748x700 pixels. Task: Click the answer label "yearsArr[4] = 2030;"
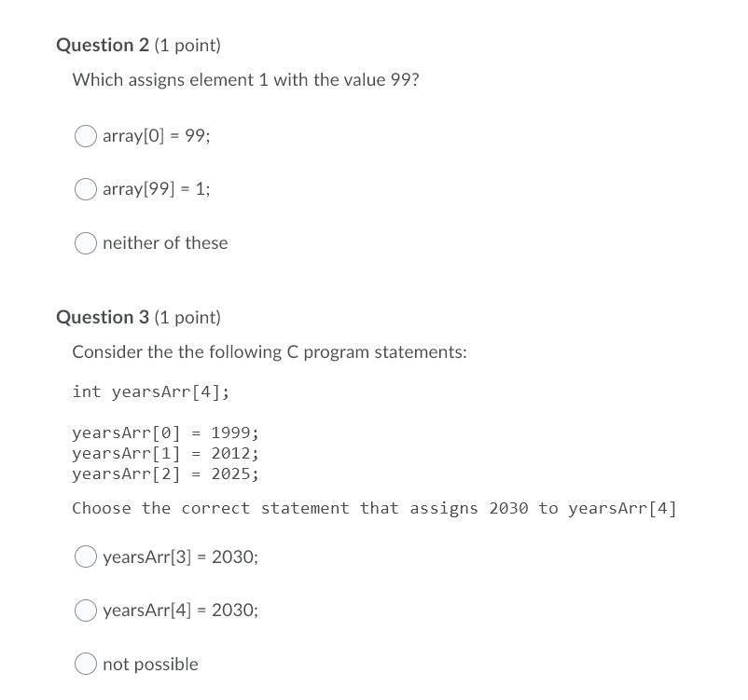(181, 611)
